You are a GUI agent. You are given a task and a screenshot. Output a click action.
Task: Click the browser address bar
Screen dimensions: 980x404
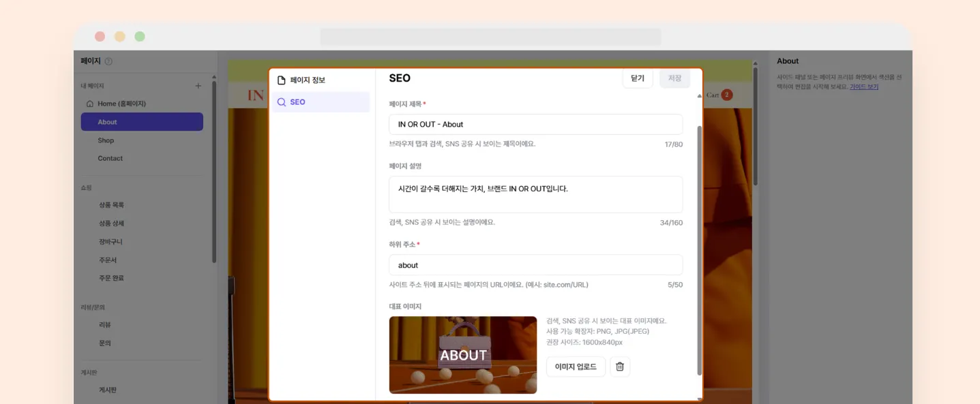coord(490,37)
